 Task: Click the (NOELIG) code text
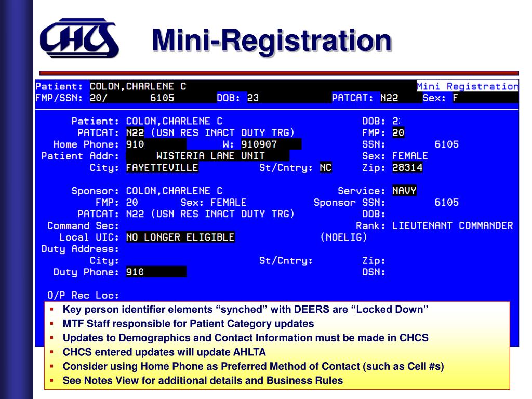(344, 237)
